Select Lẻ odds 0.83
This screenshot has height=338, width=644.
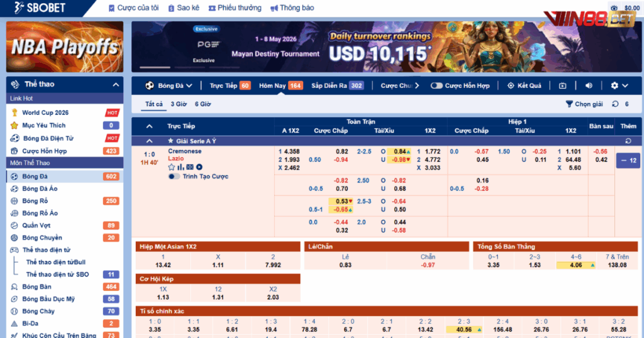tap(345, 265)
